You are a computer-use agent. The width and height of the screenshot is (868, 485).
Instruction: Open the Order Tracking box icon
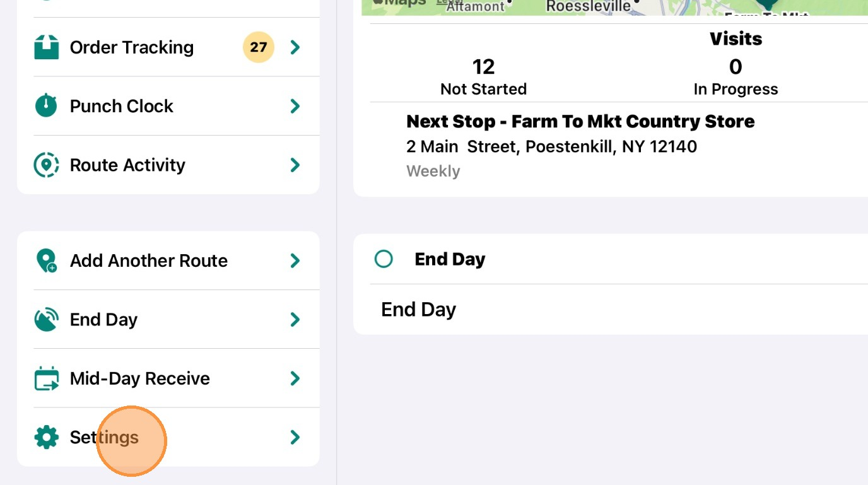46,47
